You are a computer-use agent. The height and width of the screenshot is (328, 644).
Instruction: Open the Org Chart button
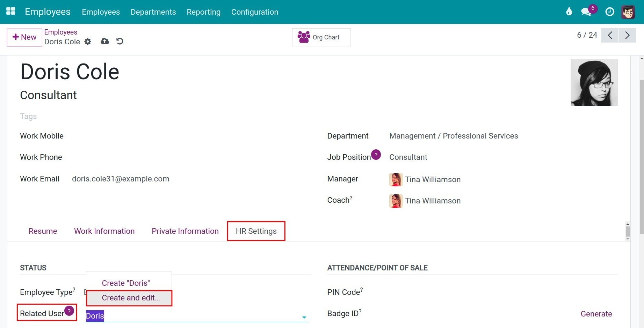point(321,37)
